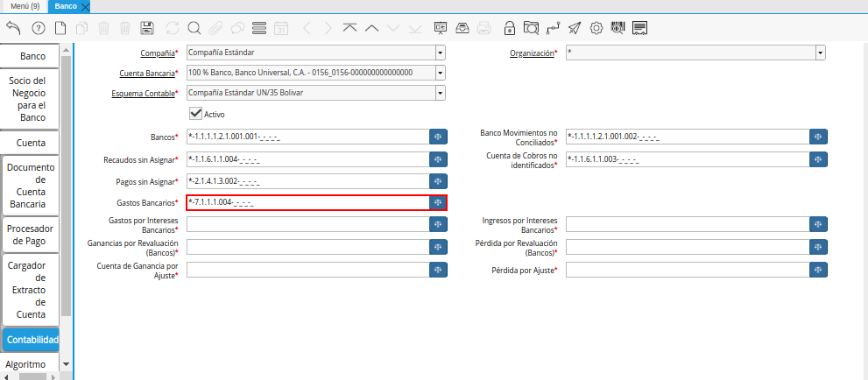Click the Esquema Contable label link
Viewport: 868px width, 380px height.
tap(143, 93)
